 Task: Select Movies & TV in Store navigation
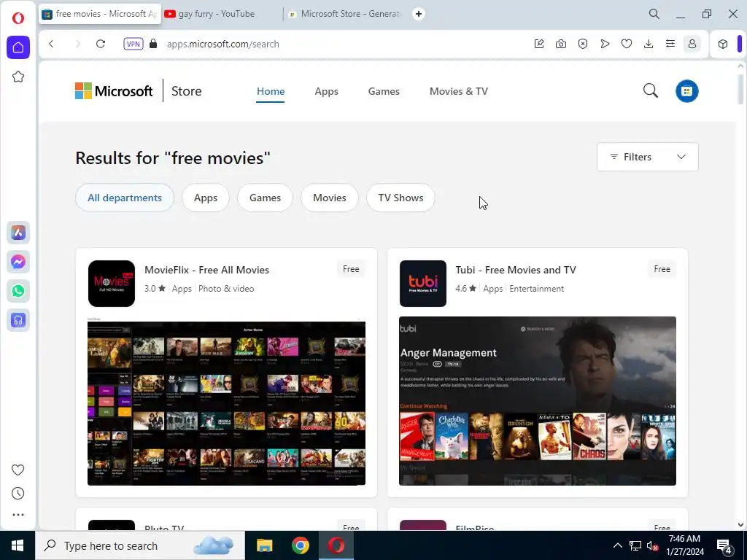(x=459, y=91)
